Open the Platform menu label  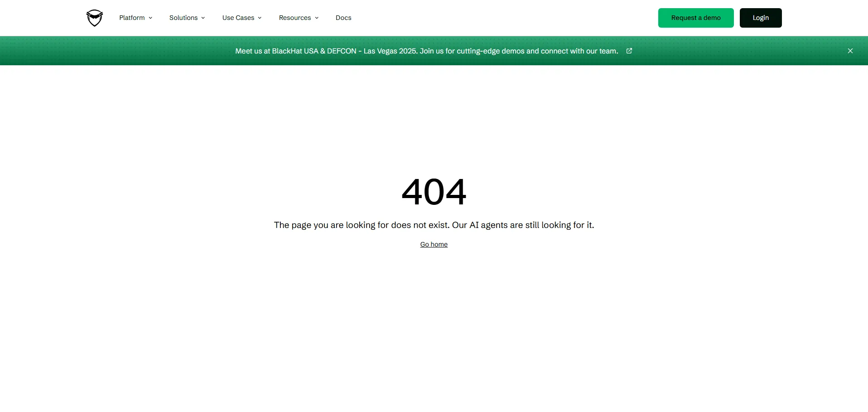tap(132, 18)
